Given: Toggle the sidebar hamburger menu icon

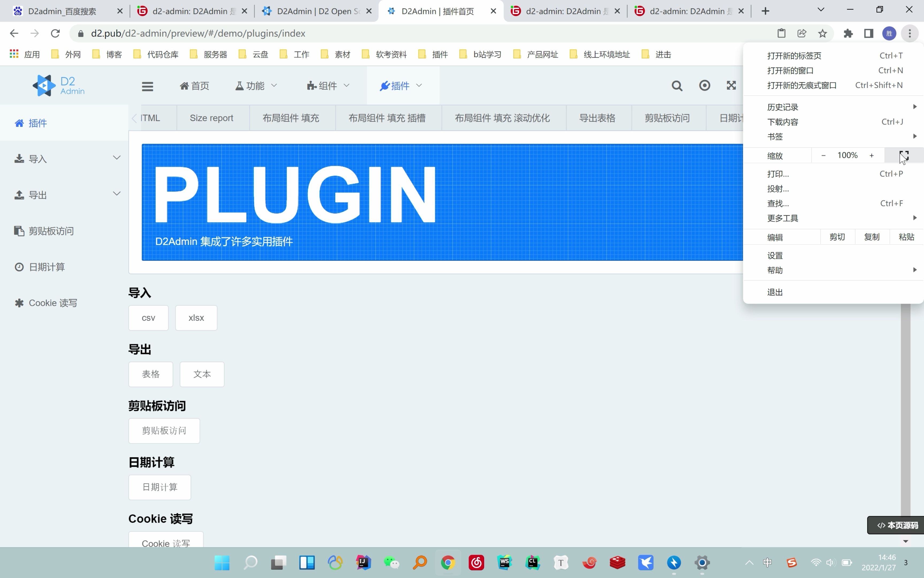Looking at the screenshot, I should coord(147,86).
